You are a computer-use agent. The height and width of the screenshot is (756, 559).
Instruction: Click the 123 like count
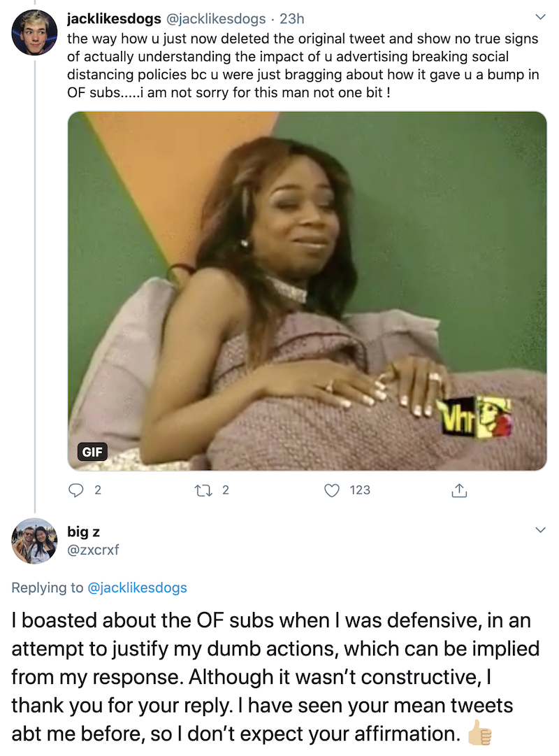(360, 491)
